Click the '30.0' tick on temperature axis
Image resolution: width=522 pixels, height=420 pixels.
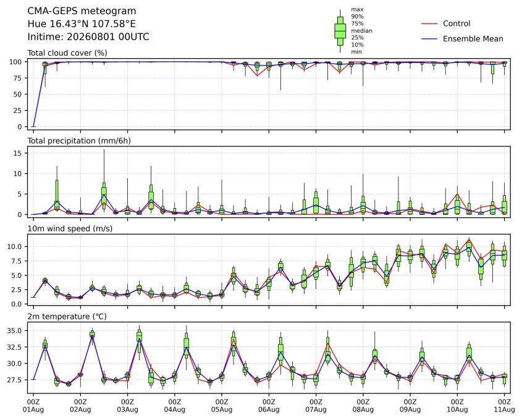(14, 363)
